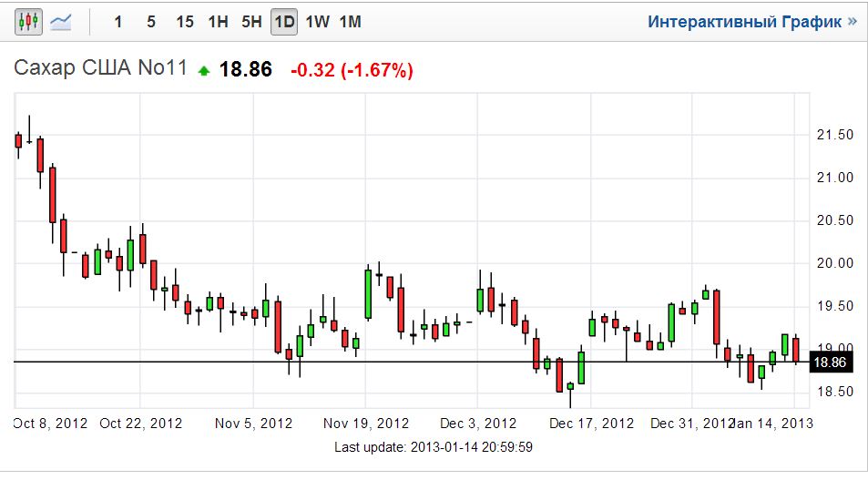
Task: Click the black 18.86 price marker
Action: [x=830, y=363]
